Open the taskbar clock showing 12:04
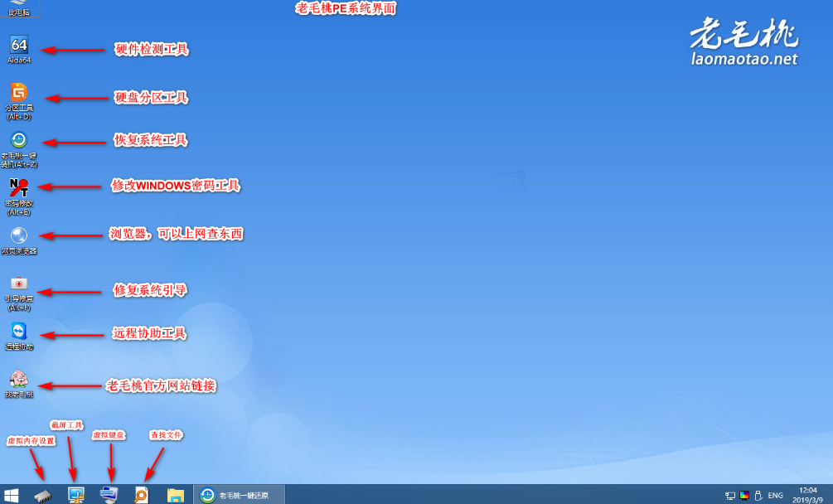Screen dimensions: 833x504 point(807,495)
